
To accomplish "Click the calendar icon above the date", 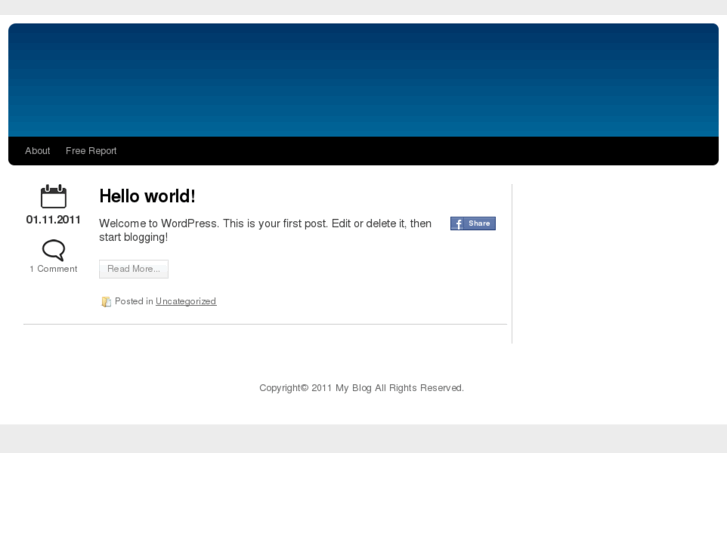I will click(54, 196).
